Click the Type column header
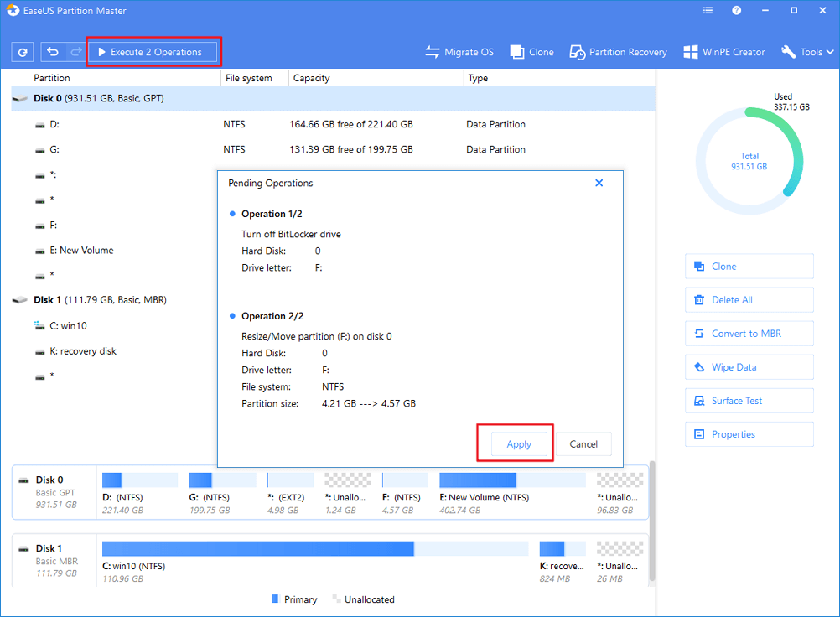Screen dimensions: 840x617 coord(478,78)
